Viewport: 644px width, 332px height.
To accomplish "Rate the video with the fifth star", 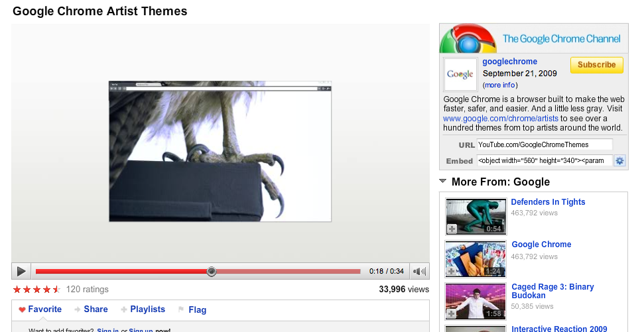I will click(56, 290).
